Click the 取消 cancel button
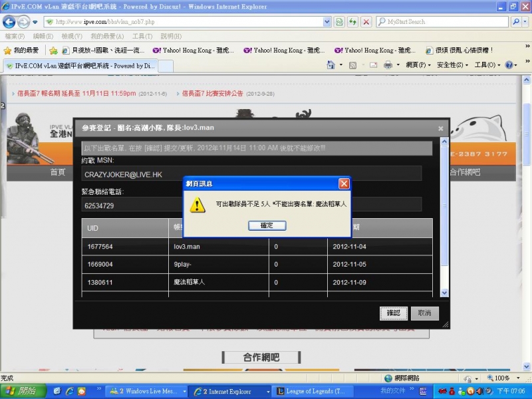 click(424, 313)
